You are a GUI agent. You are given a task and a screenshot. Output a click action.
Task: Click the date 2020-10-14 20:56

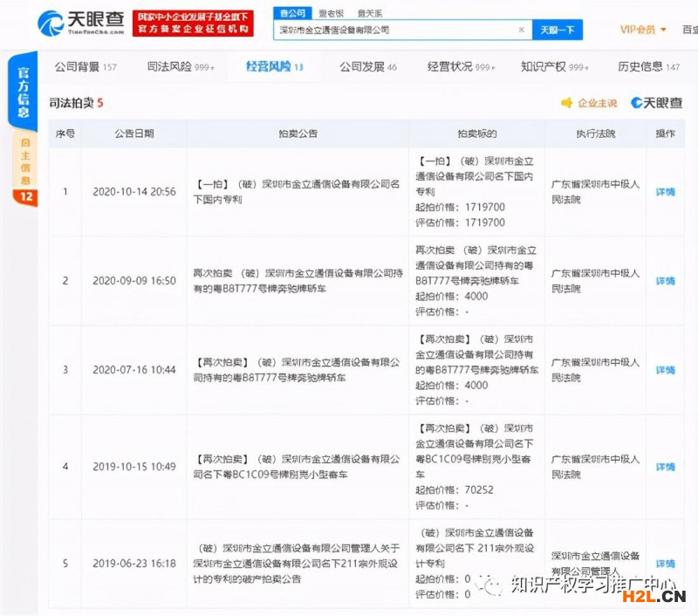tap(134, 192)
